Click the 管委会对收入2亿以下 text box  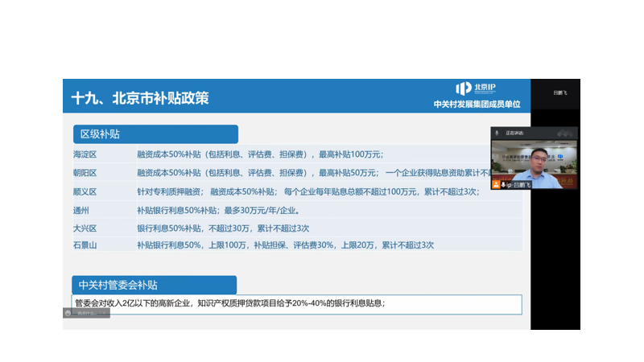click(x=296, y=304)
